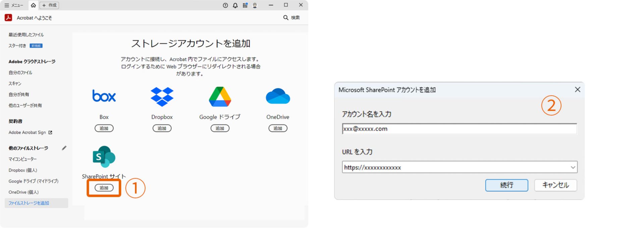Close the Microsoft SharePoint dialog
This screenshot has width=644, height=228.
tap(577, 90)
